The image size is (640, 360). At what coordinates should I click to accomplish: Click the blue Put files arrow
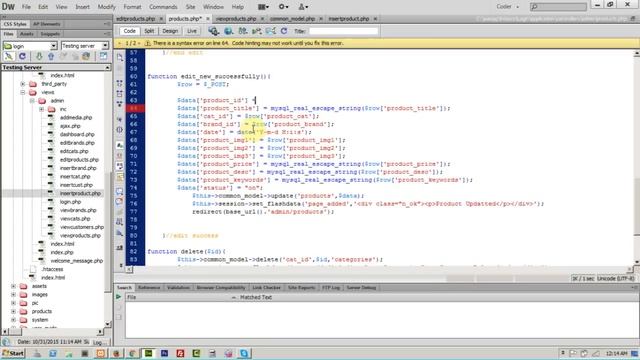click(51, 56)
